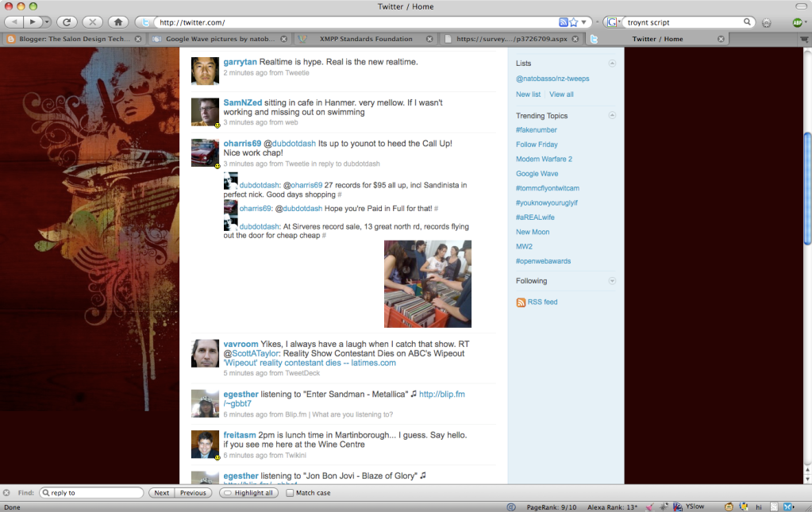The height and width of the screenshot is (512, 812).
Task: Close the Google Wave pictures tab
Action: (284, 39)
